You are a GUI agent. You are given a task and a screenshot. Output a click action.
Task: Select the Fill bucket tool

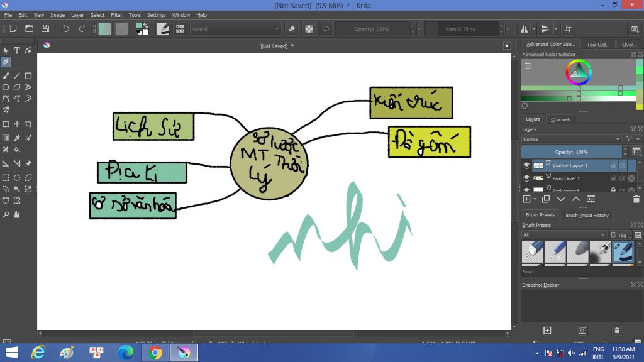click(x=17, y=150)
